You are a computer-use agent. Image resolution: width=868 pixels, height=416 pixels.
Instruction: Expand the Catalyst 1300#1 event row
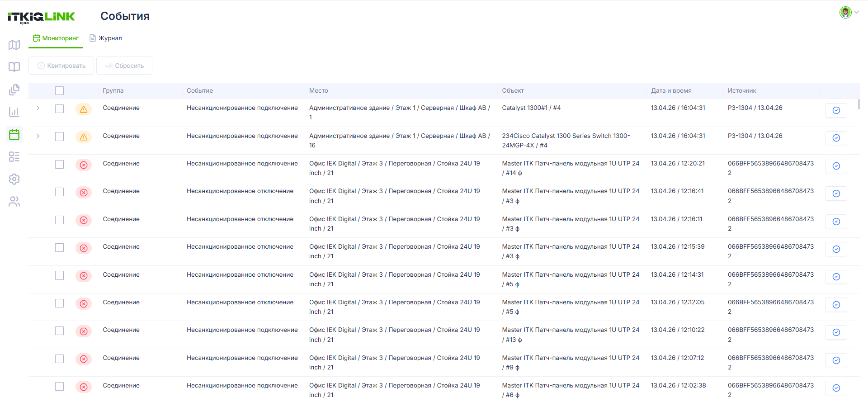pos(38,108)
